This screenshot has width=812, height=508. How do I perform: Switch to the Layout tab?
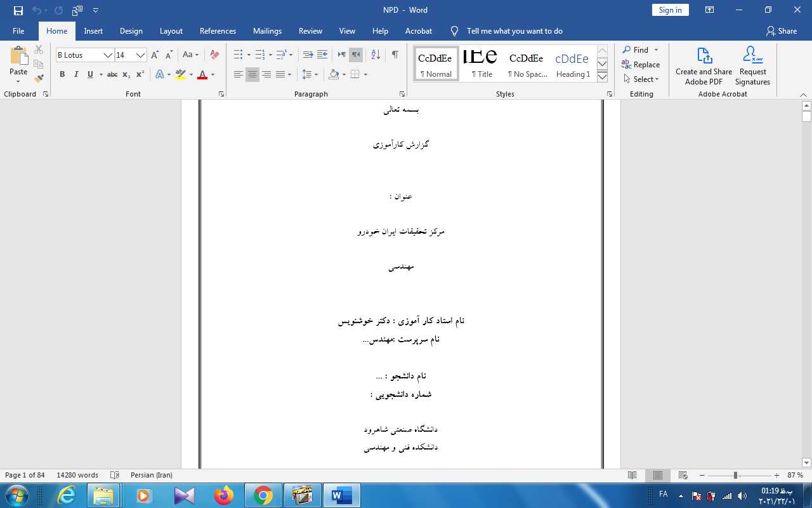coord(171,31)
